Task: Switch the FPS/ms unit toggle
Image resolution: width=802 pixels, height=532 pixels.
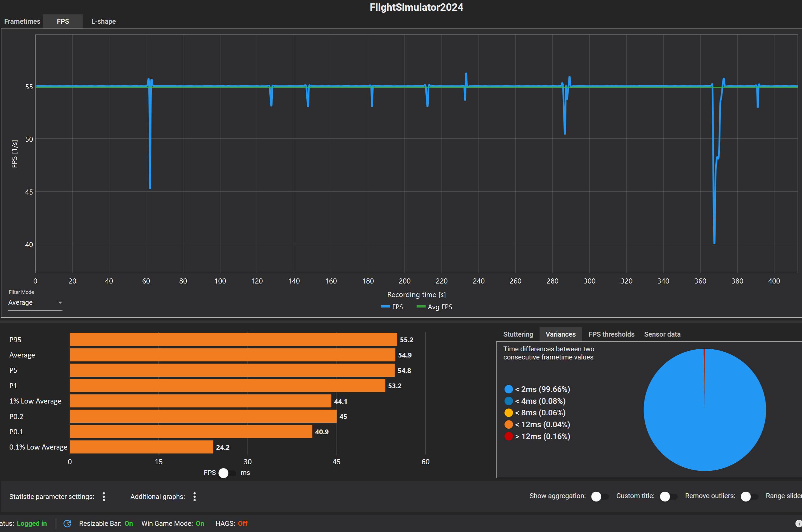Action: [227, 473]
